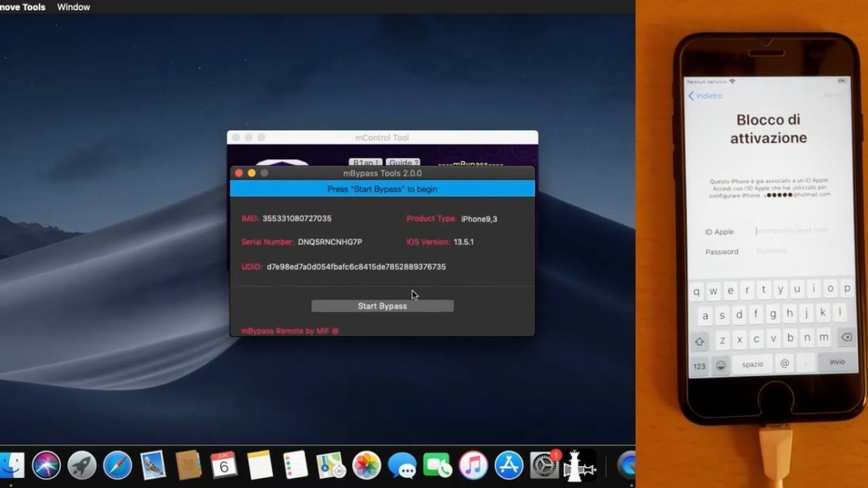Open Maps icon in dock
This screenshot has height=488, width=868.
[331, 466]
